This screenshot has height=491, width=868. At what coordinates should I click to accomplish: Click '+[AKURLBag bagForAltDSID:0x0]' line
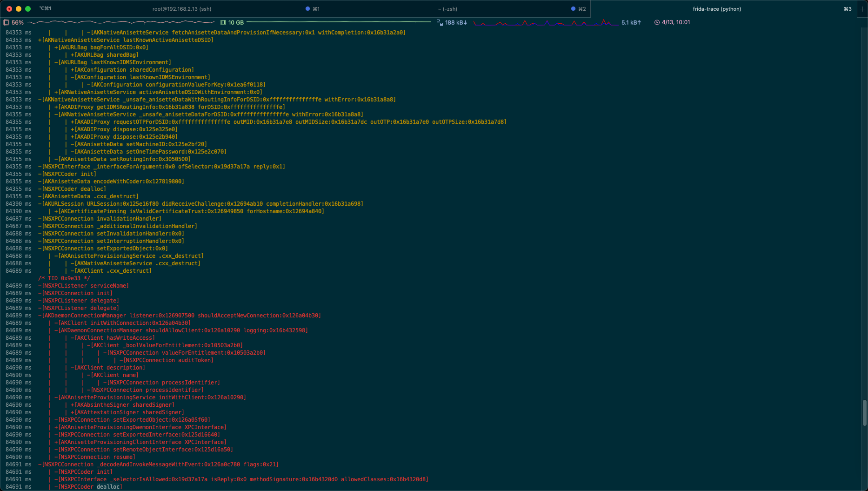point(101,47)
